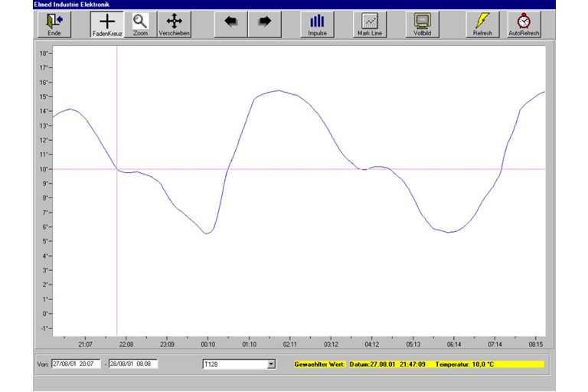Click the end date field showing 28/08/01

pyautogui.click(x=132, y=364)
